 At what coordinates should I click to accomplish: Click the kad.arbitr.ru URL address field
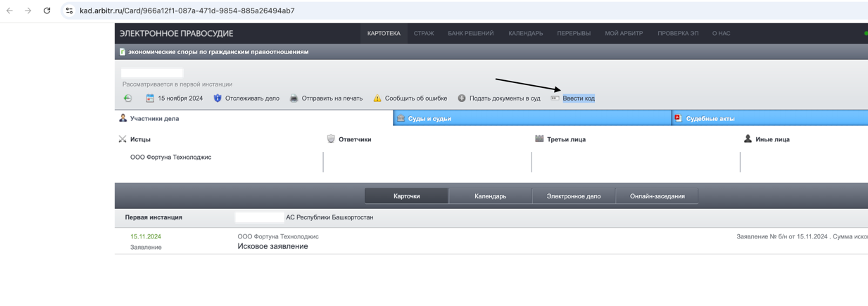pyautogui.click(x=187, y=11)
